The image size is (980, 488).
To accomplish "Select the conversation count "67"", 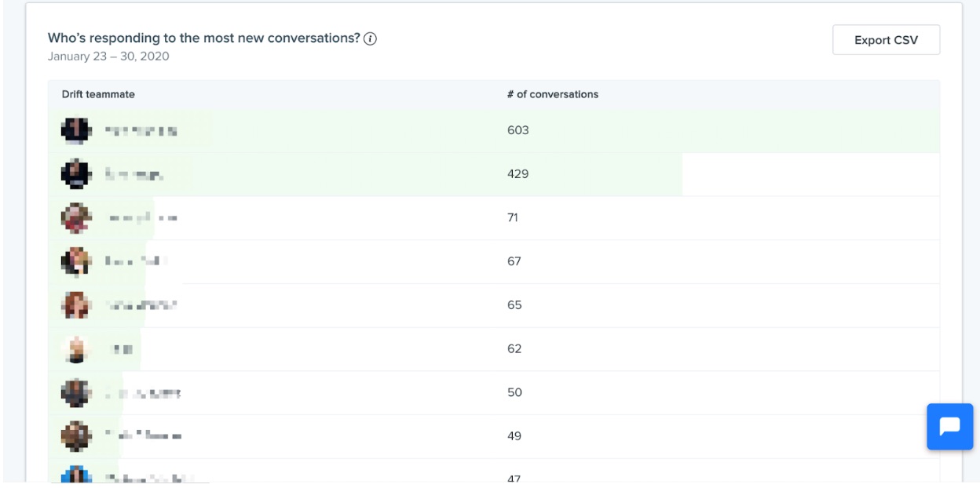I will [514, 261].
